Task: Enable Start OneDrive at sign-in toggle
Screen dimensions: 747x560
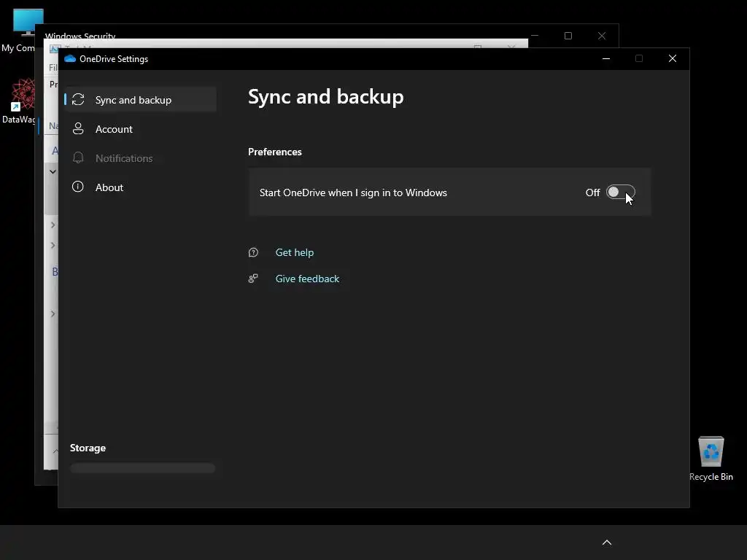Action: tap(620, 192)
